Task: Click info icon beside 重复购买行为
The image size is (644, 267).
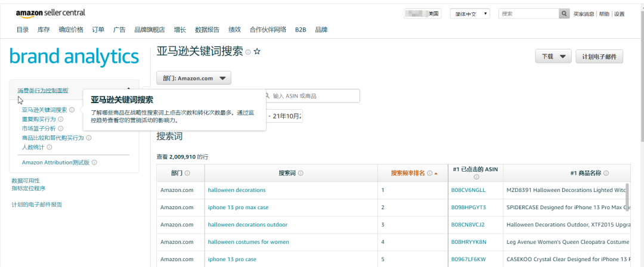Action: [60, 119]
